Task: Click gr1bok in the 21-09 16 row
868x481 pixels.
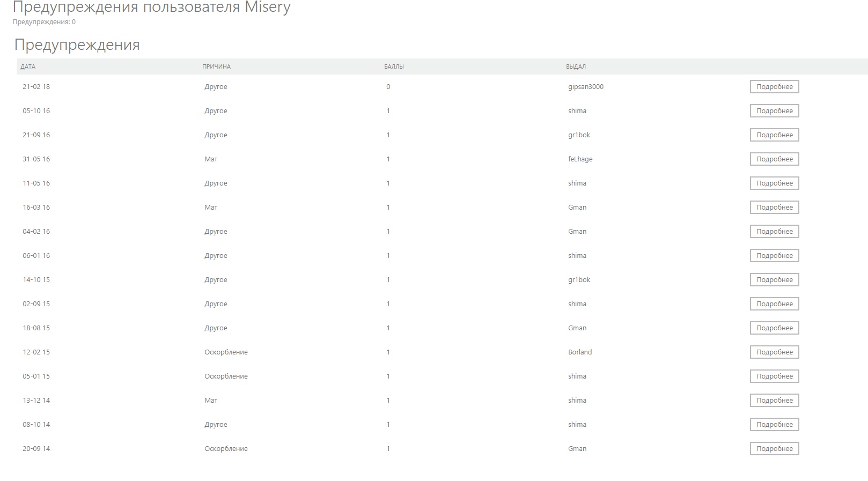Action: tap(579, 135)
